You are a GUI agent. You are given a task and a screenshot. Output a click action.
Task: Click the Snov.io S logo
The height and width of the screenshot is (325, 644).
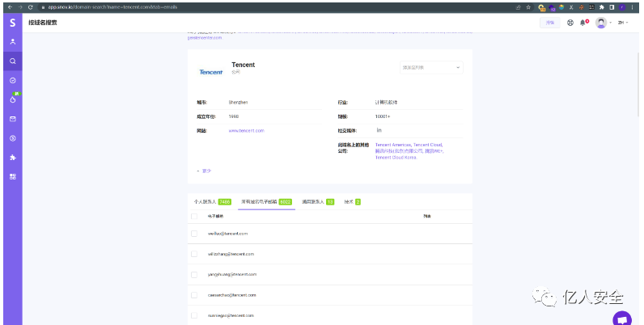pos(13,23)
